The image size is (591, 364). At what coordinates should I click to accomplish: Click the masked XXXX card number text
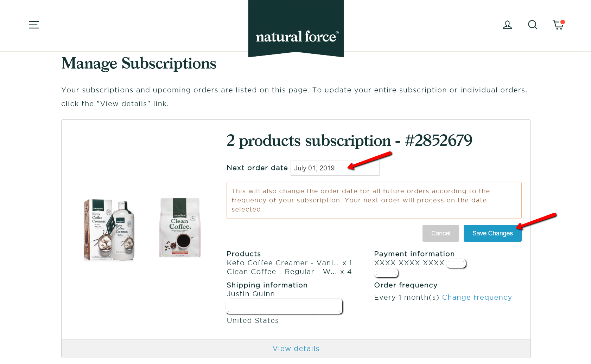coord(409,263)
